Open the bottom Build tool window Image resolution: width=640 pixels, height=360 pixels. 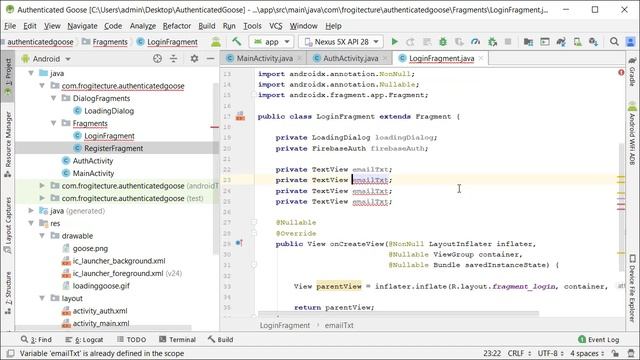click(220, 340)
